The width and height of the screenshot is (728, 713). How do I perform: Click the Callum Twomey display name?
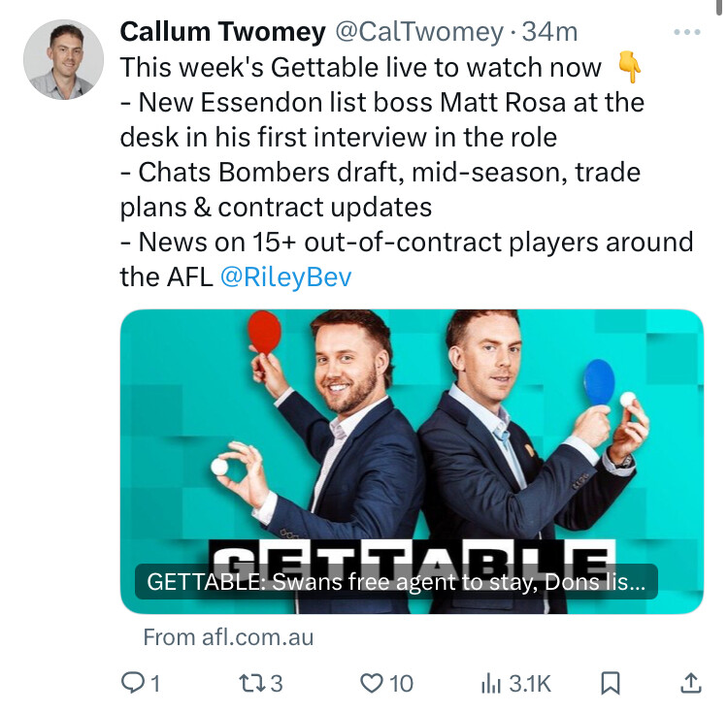(x=223, y=32)
